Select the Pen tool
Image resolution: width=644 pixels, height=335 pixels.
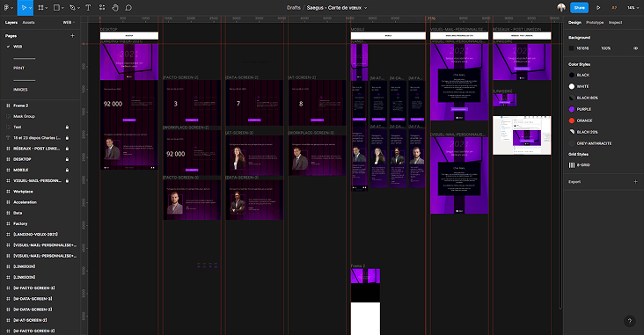[x=73, y=8]
